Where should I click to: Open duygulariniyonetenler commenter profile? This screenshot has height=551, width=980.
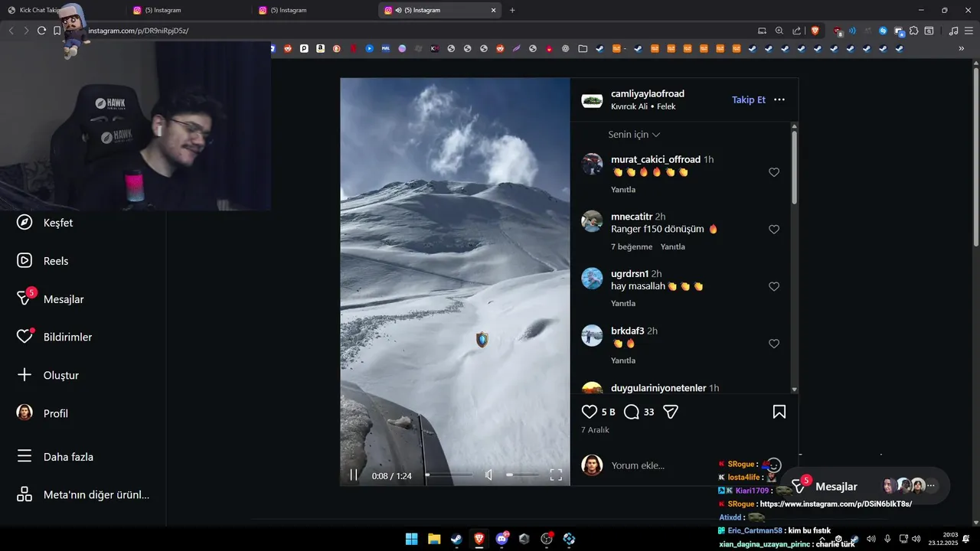click(658, 388)
